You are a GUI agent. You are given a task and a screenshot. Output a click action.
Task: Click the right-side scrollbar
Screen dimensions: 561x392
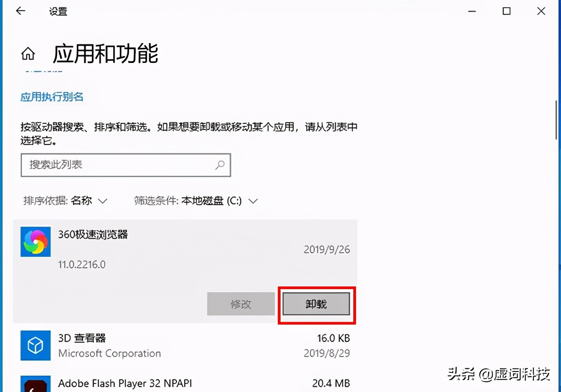coord(555,120)
